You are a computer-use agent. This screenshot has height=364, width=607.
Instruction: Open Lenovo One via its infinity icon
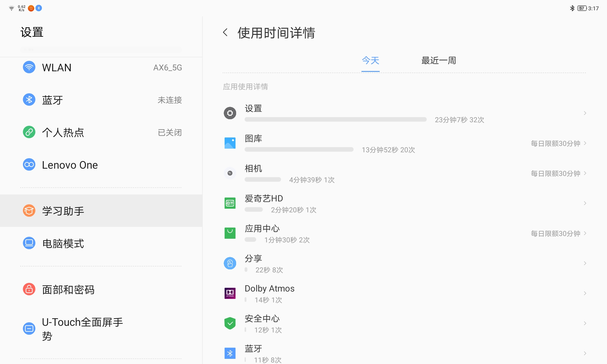pos(29,165)
